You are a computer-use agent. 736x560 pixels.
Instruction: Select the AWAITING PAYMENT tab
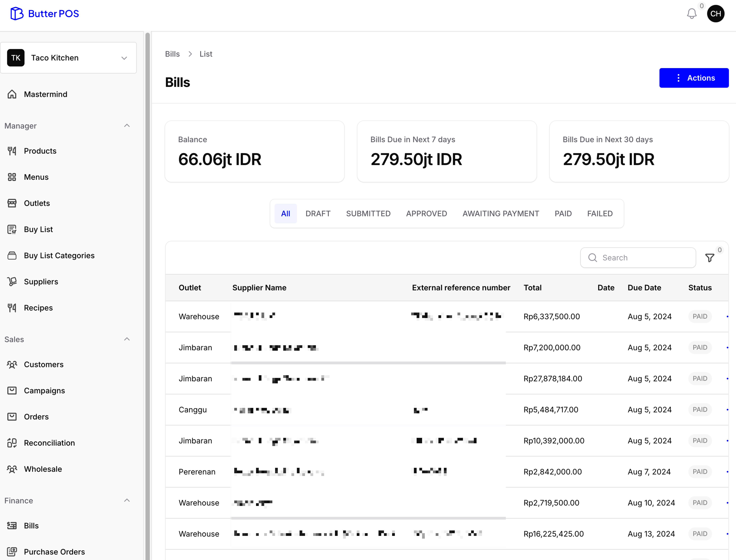coord(500,213)
